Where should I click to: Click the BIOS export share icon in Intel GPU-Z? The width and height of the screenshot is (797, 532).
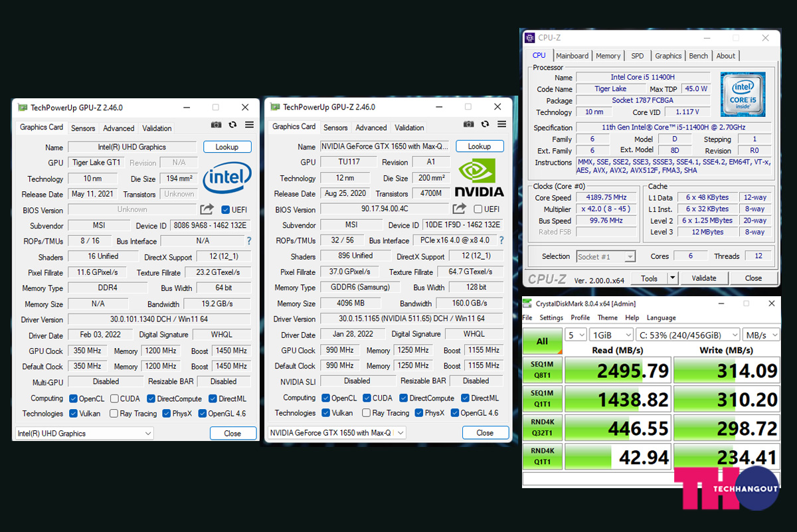pos(207,209)
